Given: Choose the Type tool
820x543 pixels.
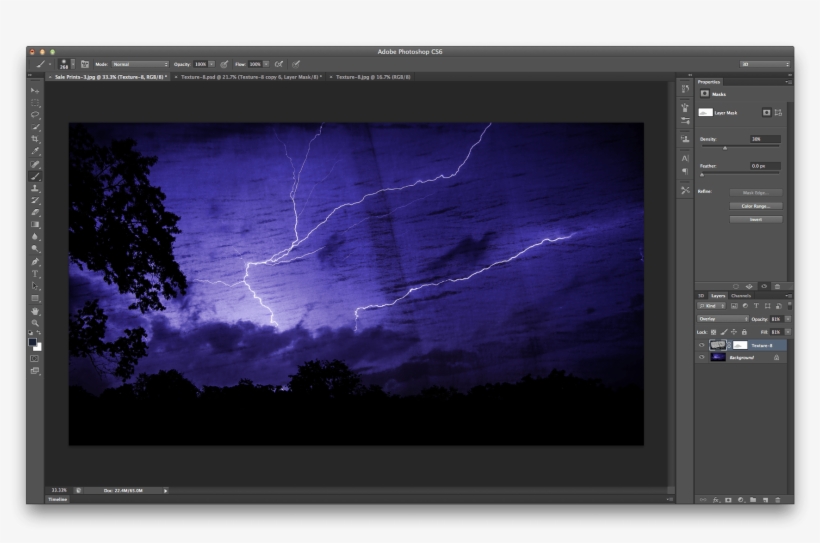Looking at the screenshot, I should click(x=35, y=273).
